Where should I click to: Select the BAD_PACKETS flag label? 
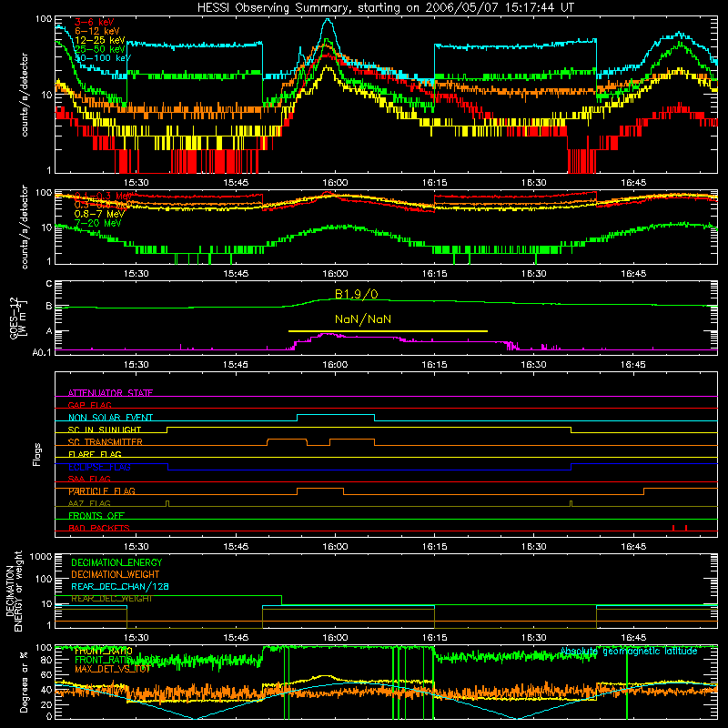click(x=98, y=528)
